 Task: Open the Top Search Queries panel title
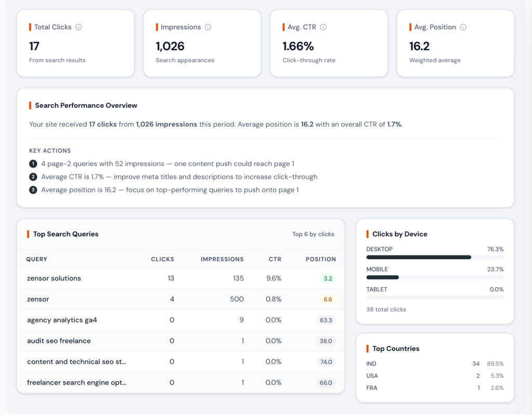click(65, 234)
